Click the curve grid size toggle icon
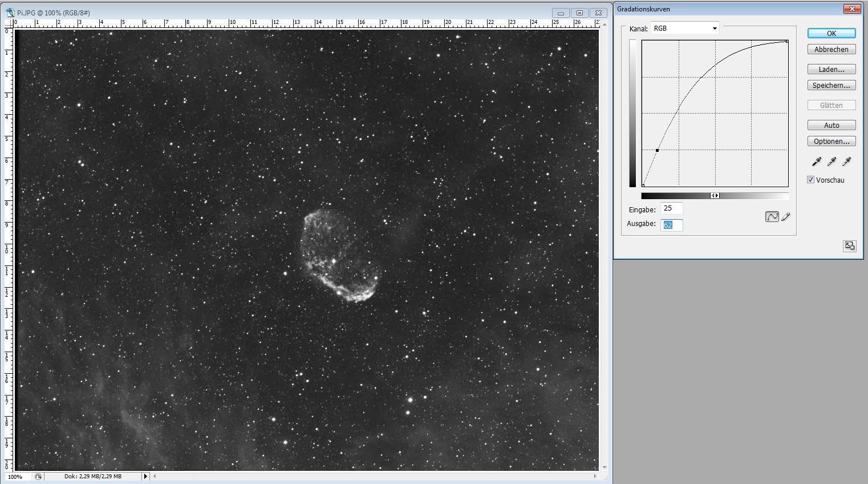Viewport: 868px width, 484px height. pyautogui.click(x=850, y=246)
